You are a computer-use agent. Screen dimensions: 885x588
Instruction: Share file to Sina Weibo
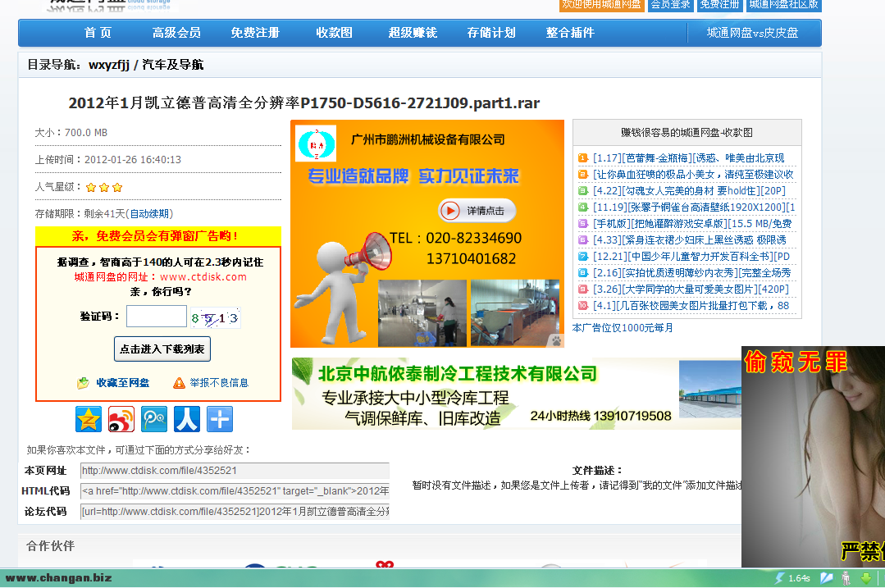click(x=121, y=419)
